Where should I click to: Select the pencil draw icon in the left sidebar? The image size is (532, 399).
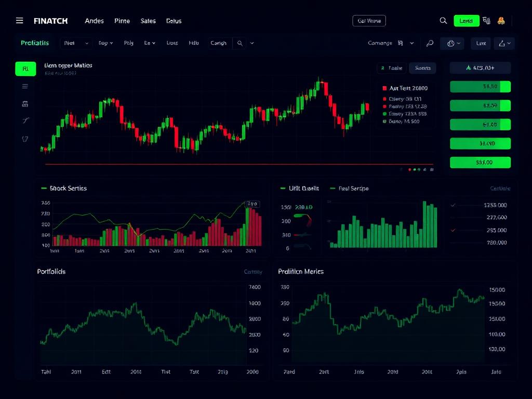25,121
